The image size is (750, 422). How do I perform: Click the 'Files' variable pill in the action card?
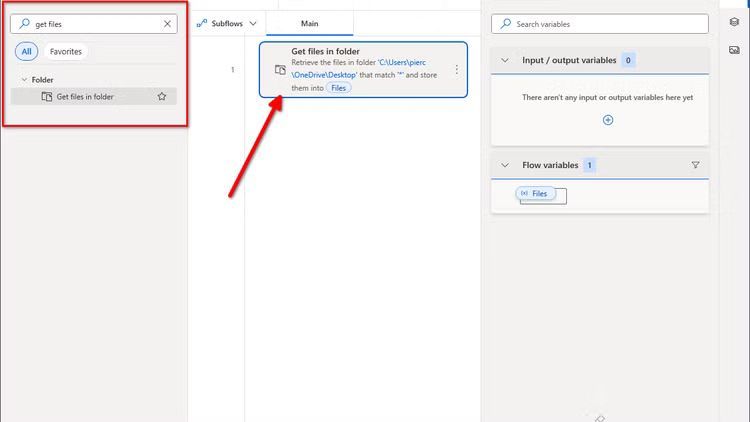pyautogui.click(x=338, y=88)
